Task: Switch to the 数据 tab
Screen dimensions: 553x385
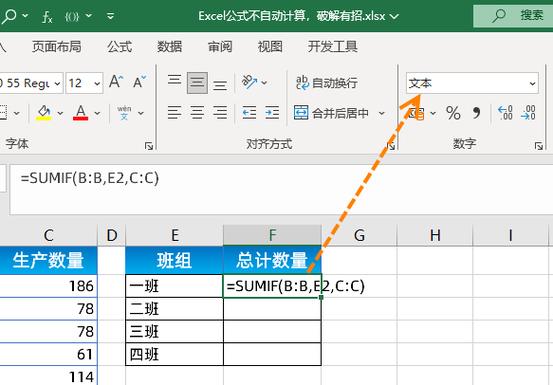Action: tap(170, 47)
